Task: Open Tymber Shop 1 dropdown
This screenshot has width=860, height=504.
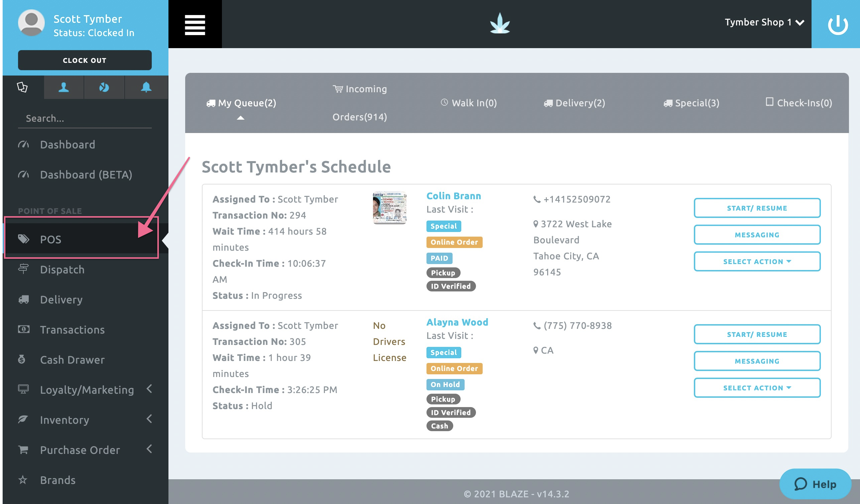Action: (764, 22)
